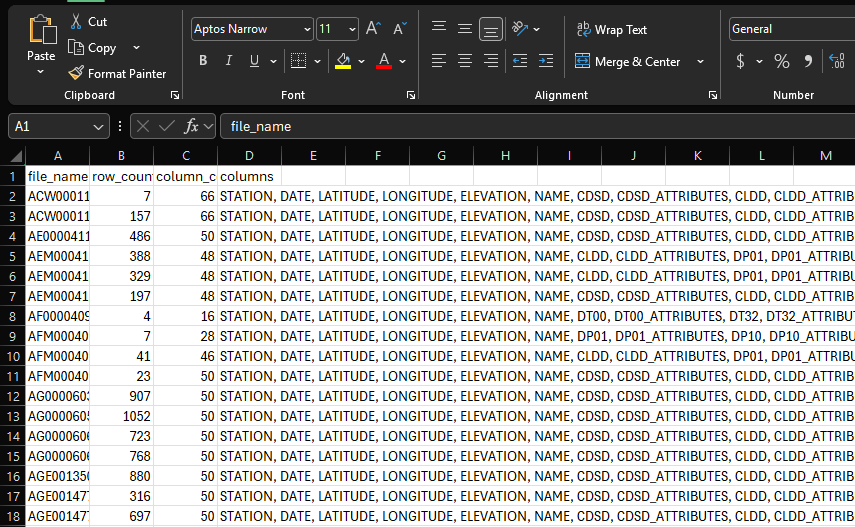Click the increase decimal icon

coord(836,61)
